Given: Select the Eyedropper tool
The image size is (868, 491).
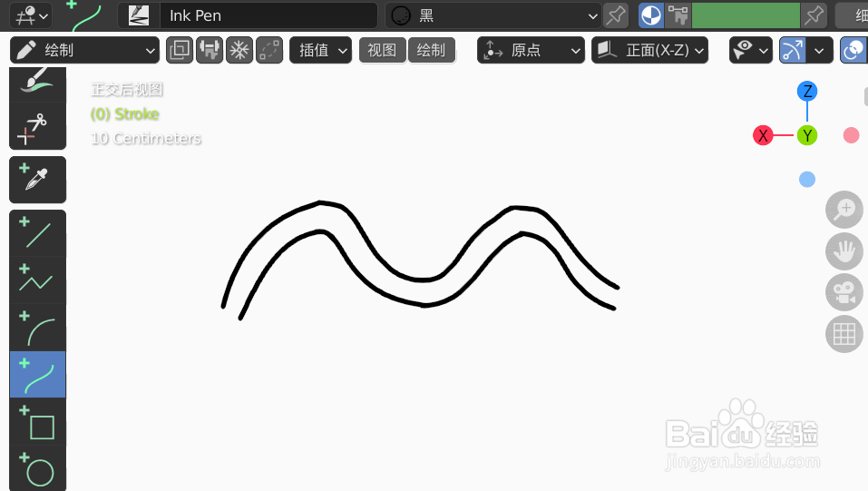Looking at the screenshot, I should 38,180.
